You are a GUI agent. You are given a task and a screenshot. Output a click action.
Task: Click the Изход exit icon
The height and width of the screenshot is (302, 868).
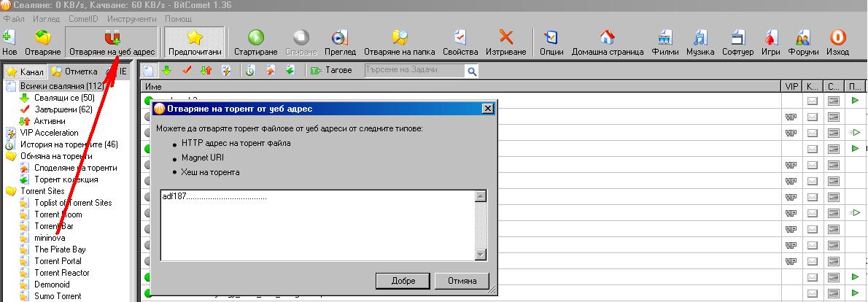[837, 38]
